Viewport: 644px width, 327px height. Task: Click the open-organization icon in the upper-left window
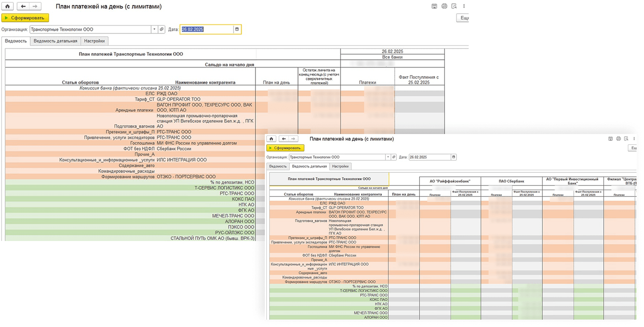coord(162,29)
